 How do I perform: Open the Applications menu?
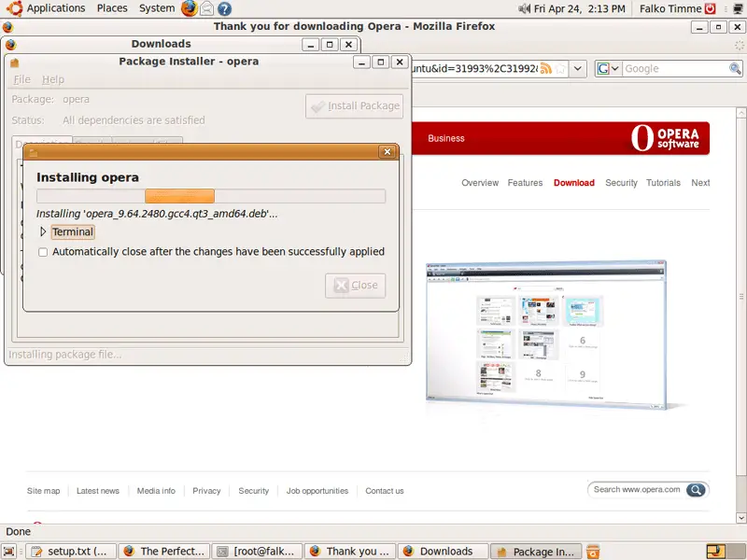pos(56,8)
